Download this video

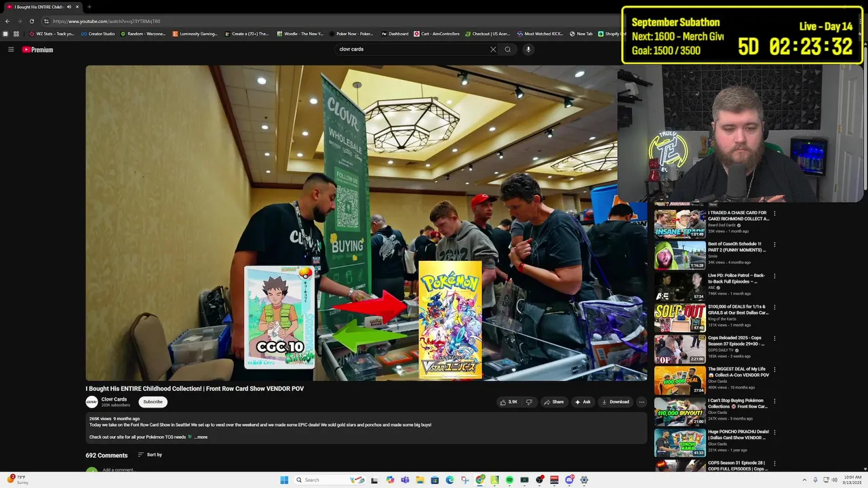(616, 402)
